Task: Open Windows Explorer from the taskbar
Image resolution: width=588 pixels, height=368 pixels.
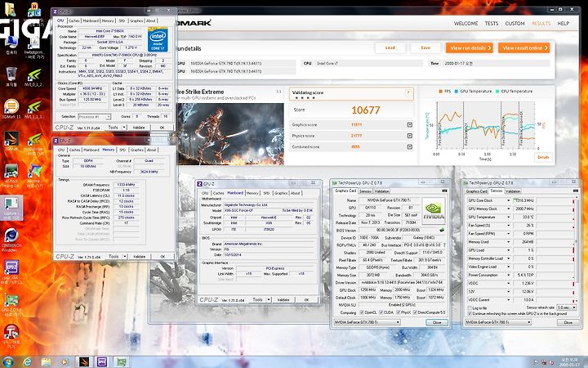Action: pos(46,362)
